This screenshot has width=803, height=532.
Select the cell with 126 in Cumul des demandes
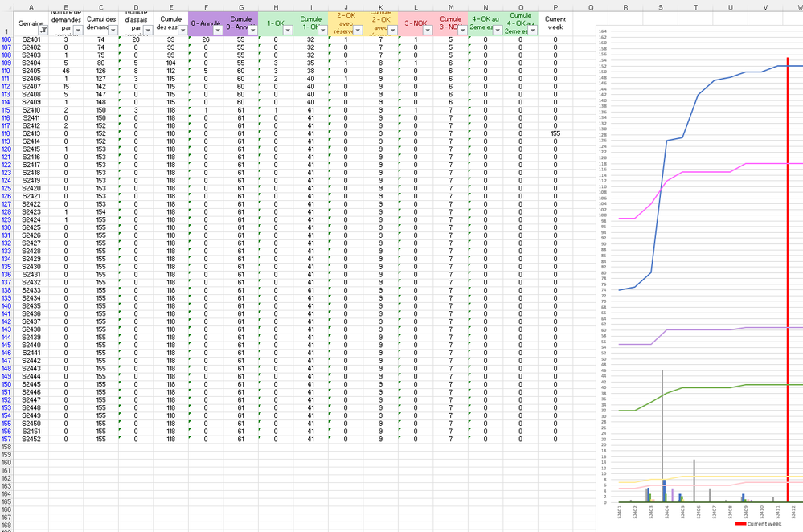pos(101,72)
